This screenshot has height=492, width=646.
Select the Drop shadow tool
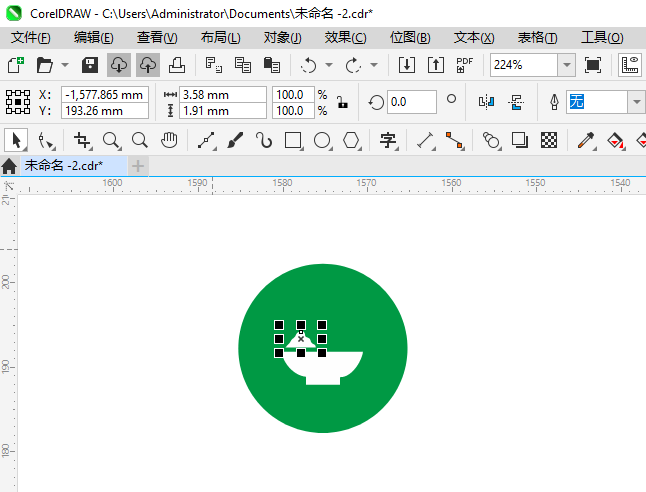[x=520, y=140]
